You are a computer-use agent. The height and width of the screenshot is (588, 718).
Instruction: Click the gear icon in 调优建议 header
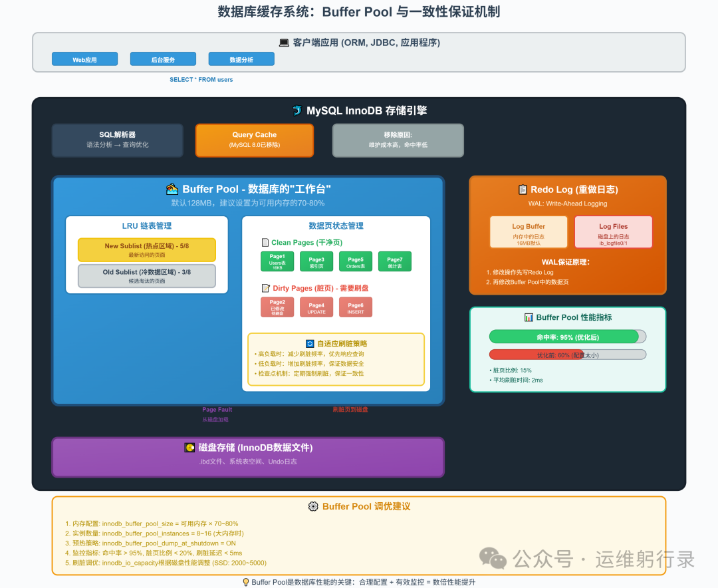312,506
